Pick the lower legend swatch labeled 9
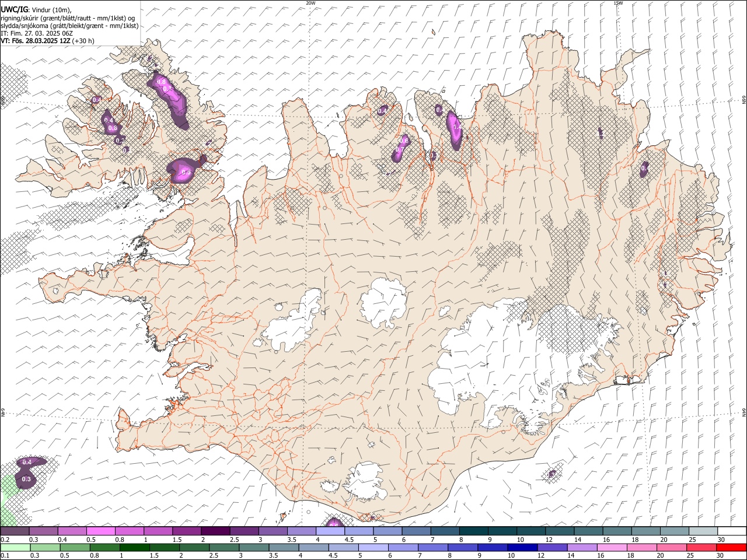Screen dimensions: 747x560 click(x=492, y=547)
